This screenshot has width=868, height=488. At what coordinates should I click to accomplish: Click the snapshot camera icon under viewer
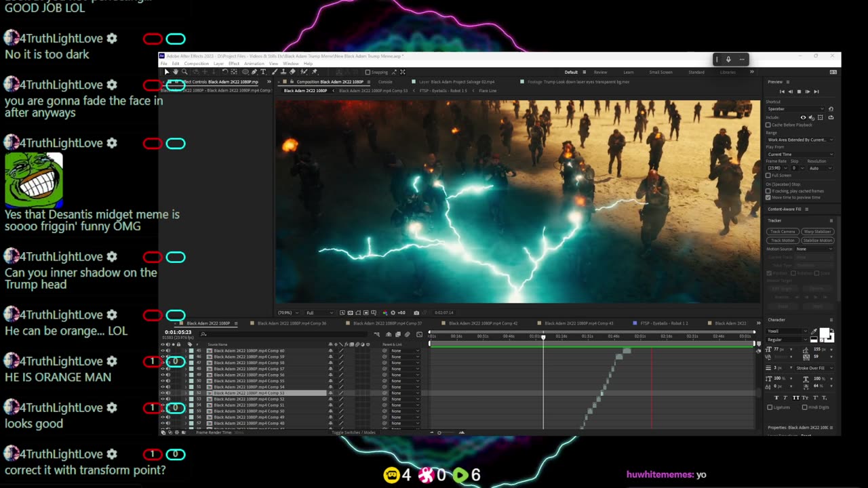[416, 312]
